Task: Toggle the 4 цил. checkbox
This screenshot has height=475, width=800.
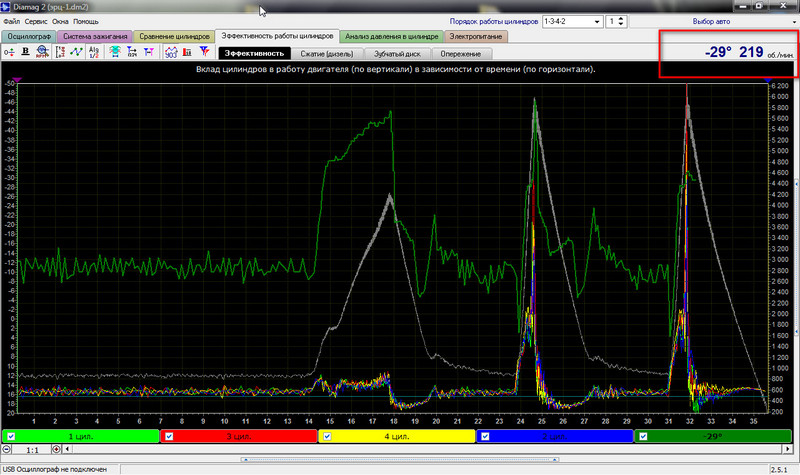Action: point(328,436)
